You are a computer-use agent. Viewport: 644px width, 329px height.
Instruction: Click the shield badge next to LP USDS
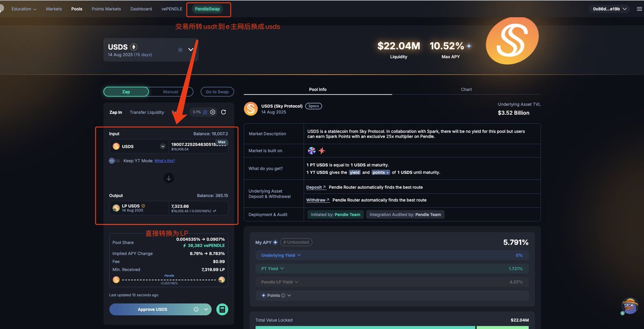pos(143,206)
